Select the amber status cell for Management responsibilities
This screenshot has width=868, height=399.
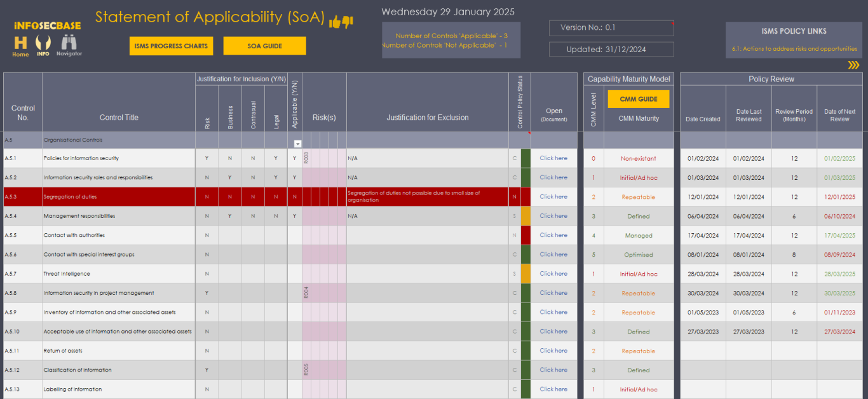tap(526, 216)
